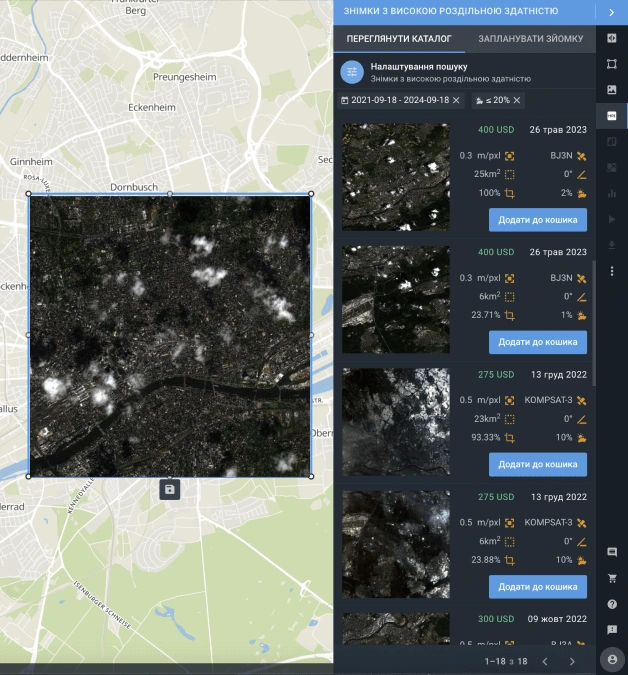628x675 pixels.
Task: Click the crop coverage icon next to 93.33%
Action: (510, 438)
